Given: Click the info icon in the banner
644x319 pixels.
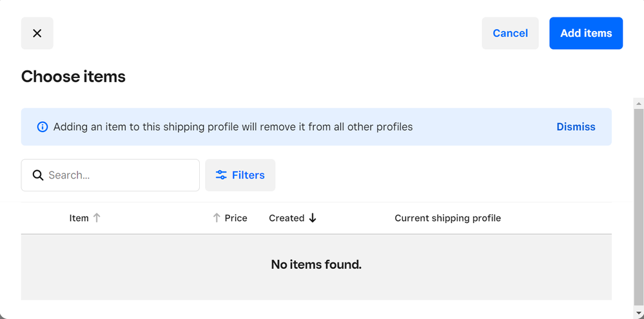Looking at the screenshot, I should [43, 127].
